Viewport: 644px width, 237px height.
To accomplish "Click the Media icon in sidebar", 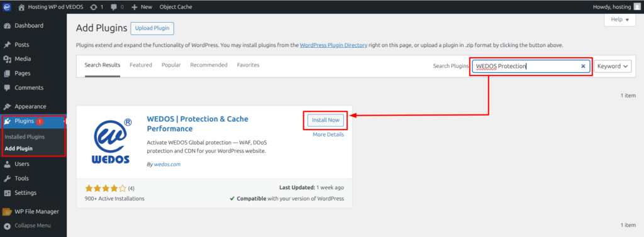I will (x=7, y=59).
